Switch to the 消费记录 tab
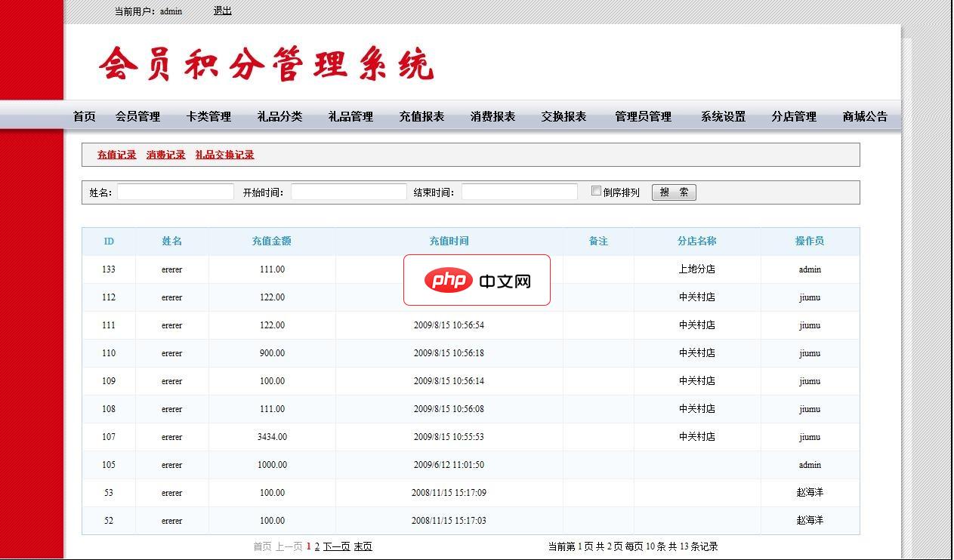This screenshot has width=954, height=560. click(x=165, y=154)
